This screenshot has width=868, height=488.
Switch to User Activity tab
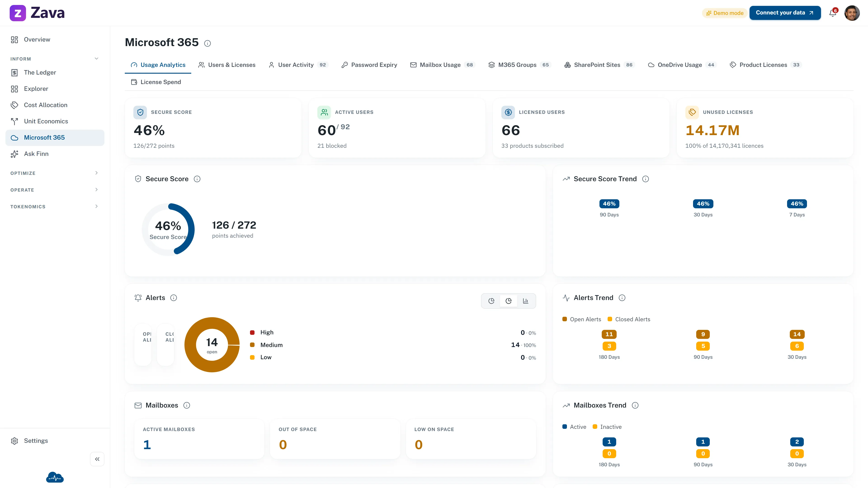tap(298, 65)
